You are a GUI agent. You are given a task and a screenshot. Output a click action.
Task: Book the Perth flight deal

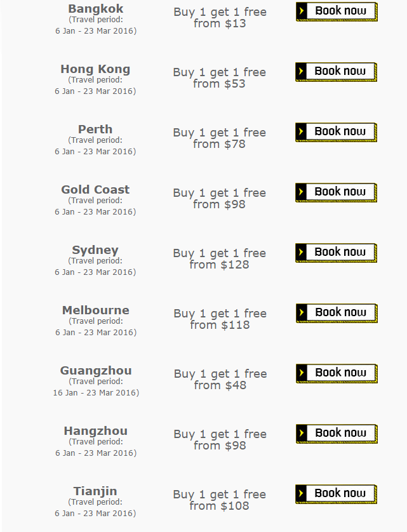coord(336,132)
